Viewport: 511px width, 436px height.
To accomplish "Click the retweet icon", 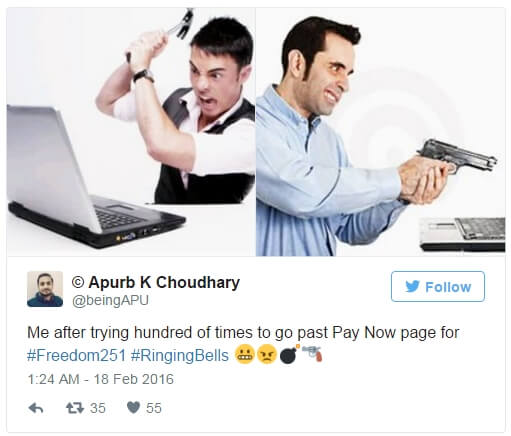I will [75, 408].
